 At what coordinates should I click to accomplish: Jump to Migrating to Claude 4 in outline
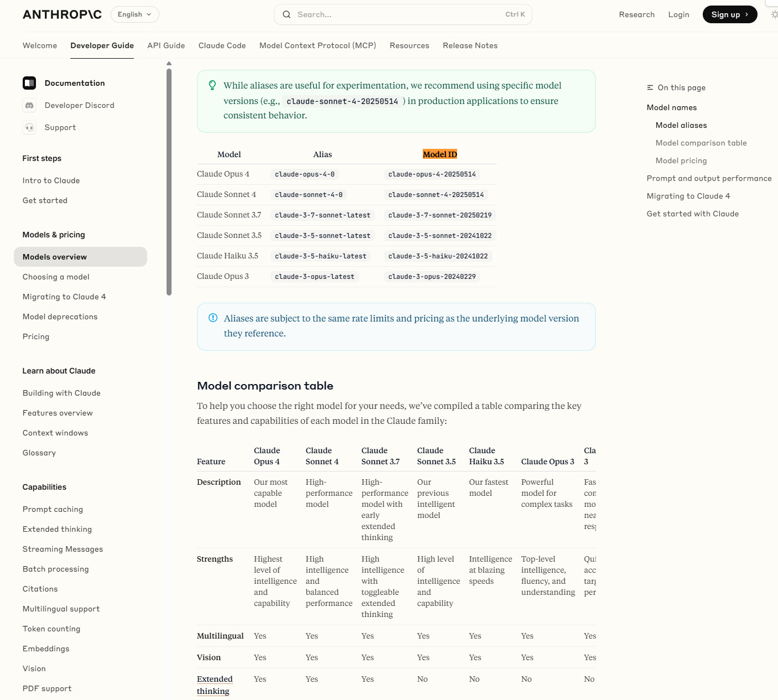(688, 196)
